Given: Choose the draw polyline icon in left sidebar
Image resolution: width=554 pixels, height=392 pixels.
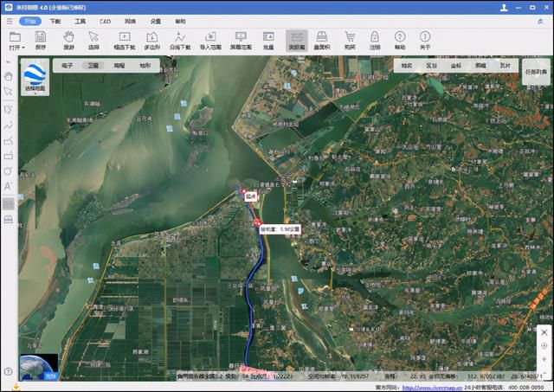Looking at the screenshot, I should point(9,125).
